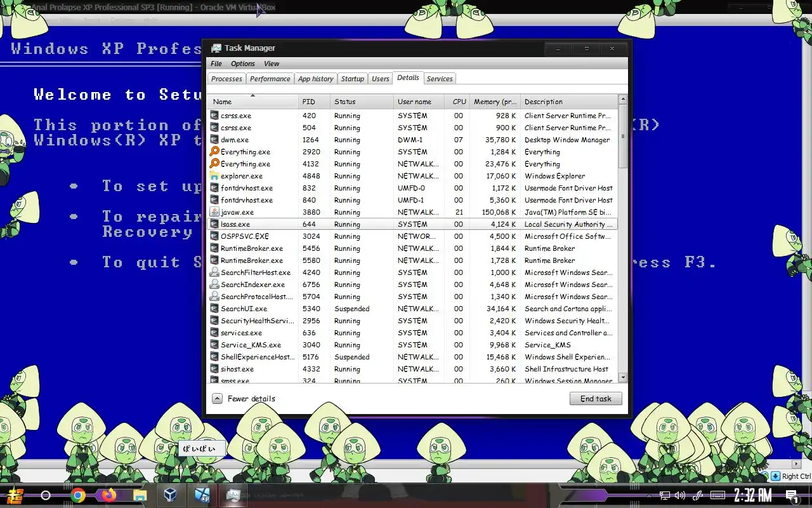Launch Google Chrome from the taskbar
The width and height of the screenshot is (812, 508).
(78, 495)
